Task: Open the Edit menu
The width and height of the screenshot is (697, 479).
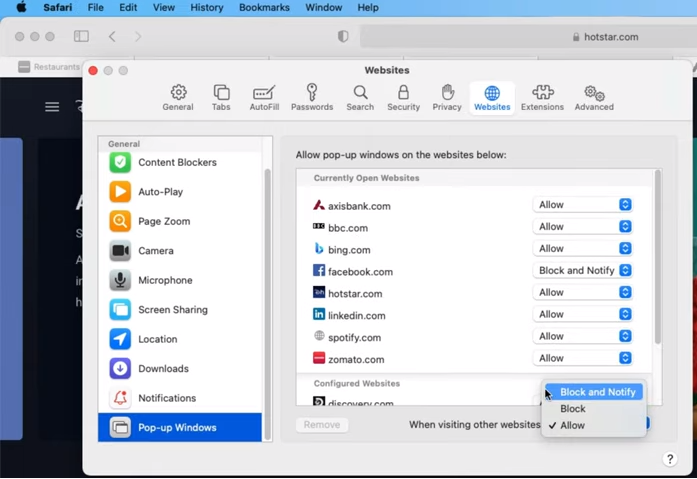Action: point(128,8)
